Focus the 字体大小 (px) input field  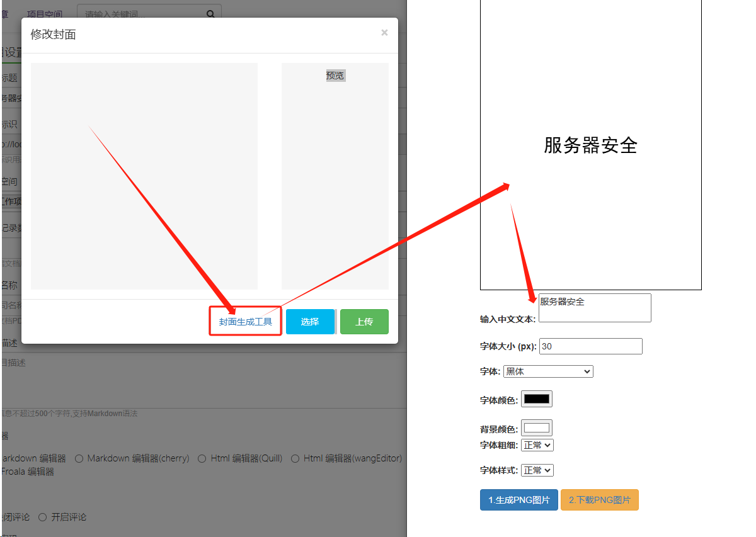click(590, 346)
